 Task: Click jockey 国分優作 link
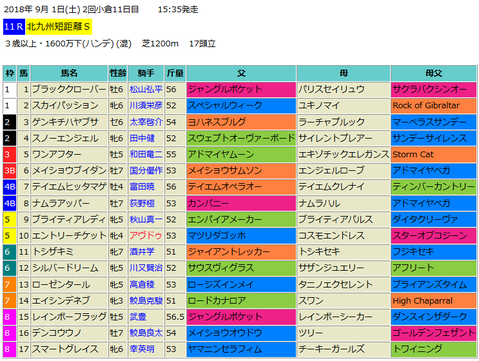(x=146, y=171)
